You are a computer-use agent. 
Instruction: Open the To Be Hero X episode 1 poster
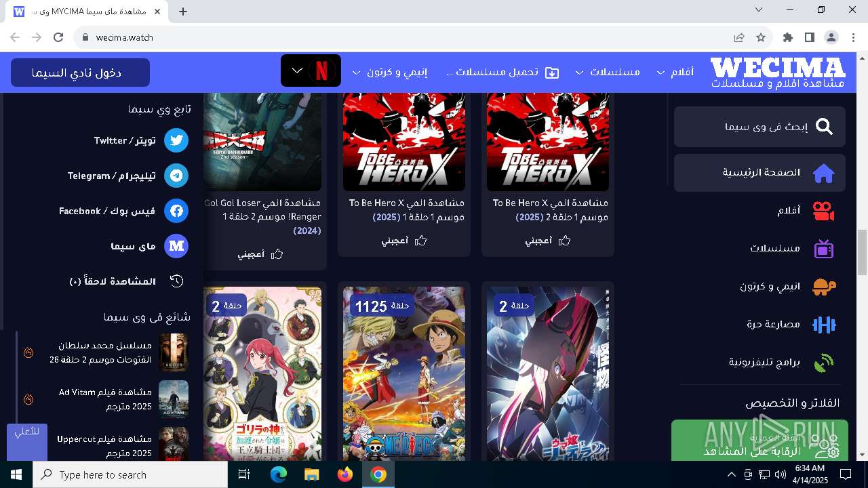(404, 142)
